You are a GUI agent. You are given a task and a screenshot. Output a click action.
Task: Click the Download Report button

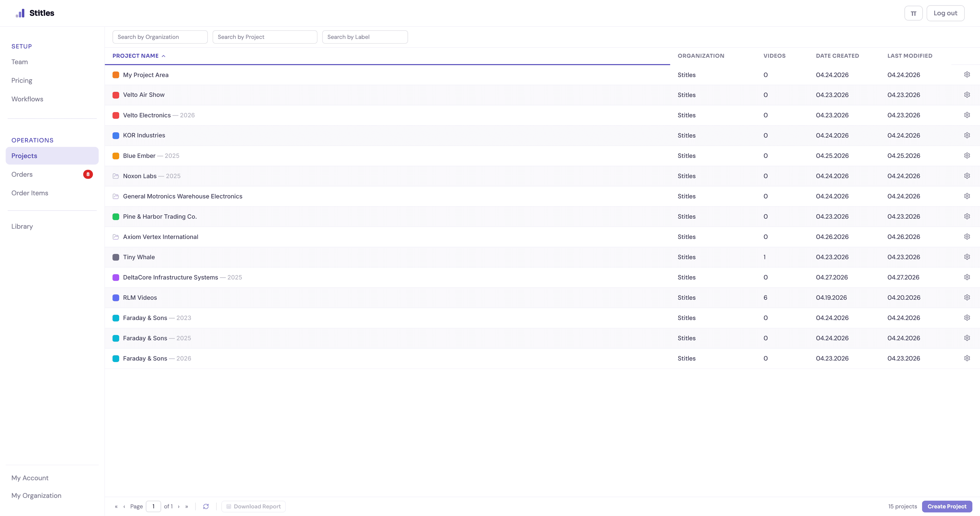point(253,507)
